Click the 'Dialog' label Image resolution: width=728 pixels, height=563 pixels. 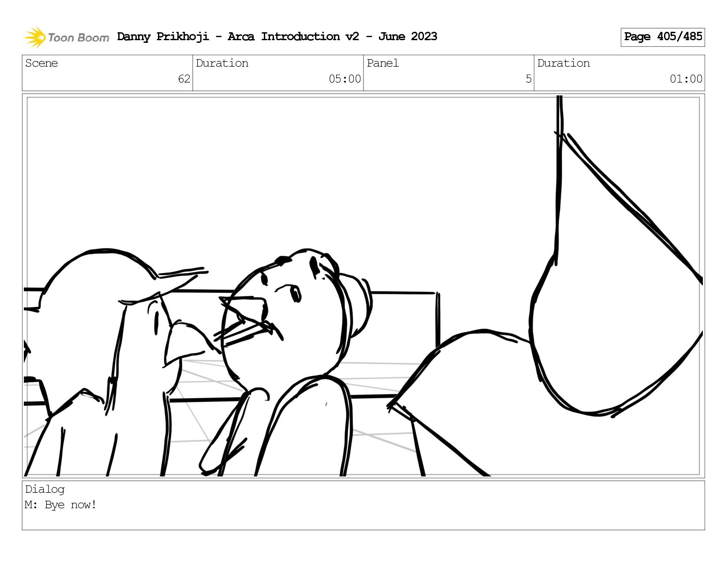tap(45, 489)
